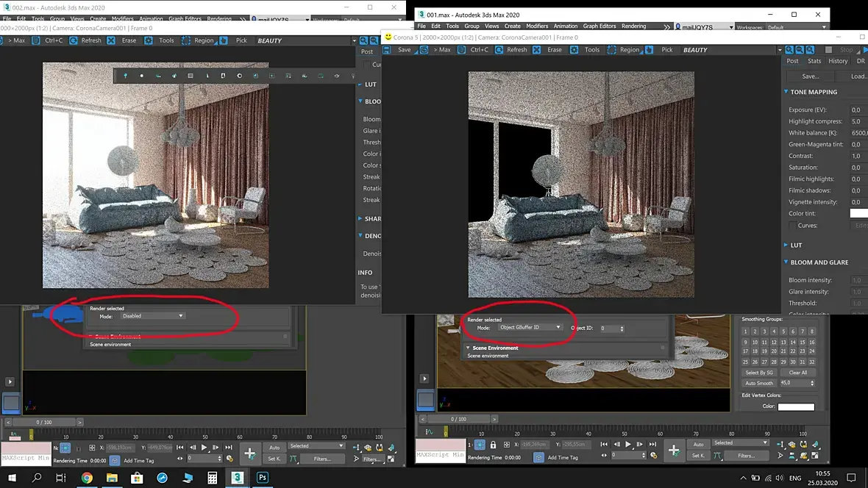The width and height of the screenshot is (868, 488).
Task: Open Graph Editors menu in 001.max
Action: coord(600,26)
